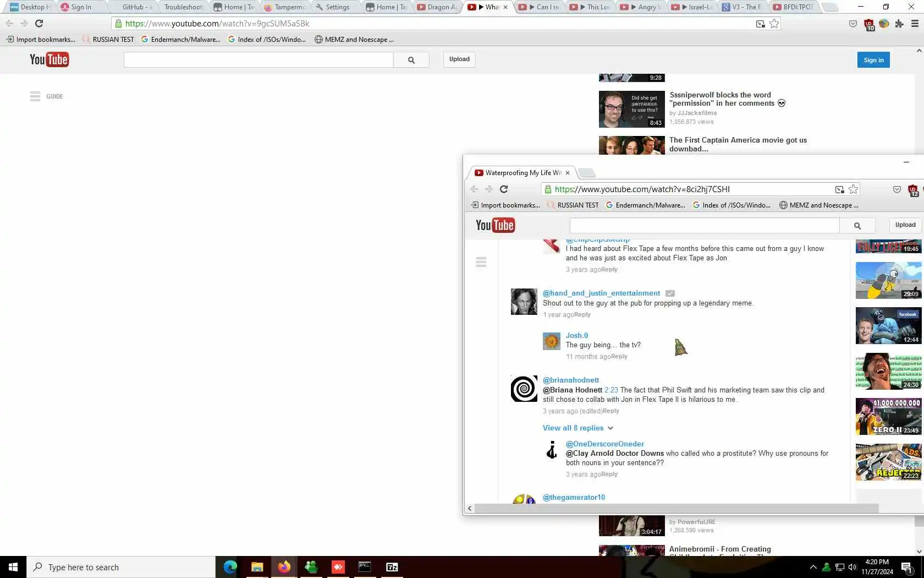The height and width of the screenshot is (578, 924).
Task: Switch to the Dragon tab
Action: coord(438,7)
